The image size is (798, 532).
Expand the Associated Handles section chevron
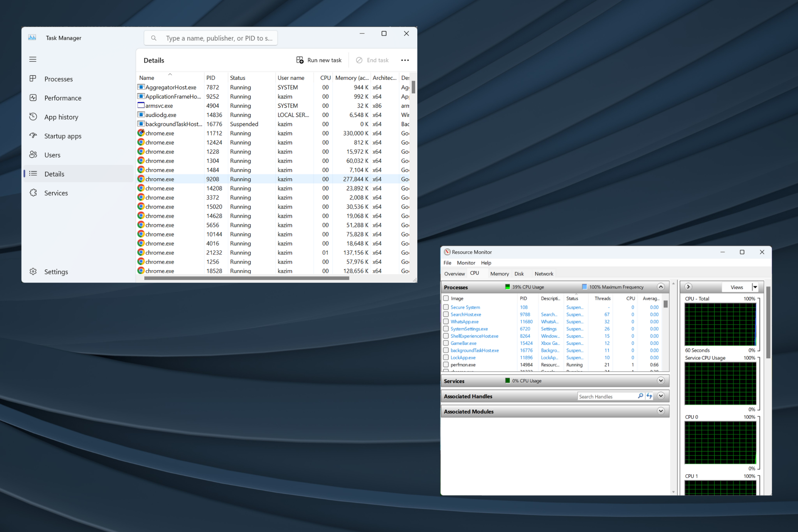click(661, 396)
